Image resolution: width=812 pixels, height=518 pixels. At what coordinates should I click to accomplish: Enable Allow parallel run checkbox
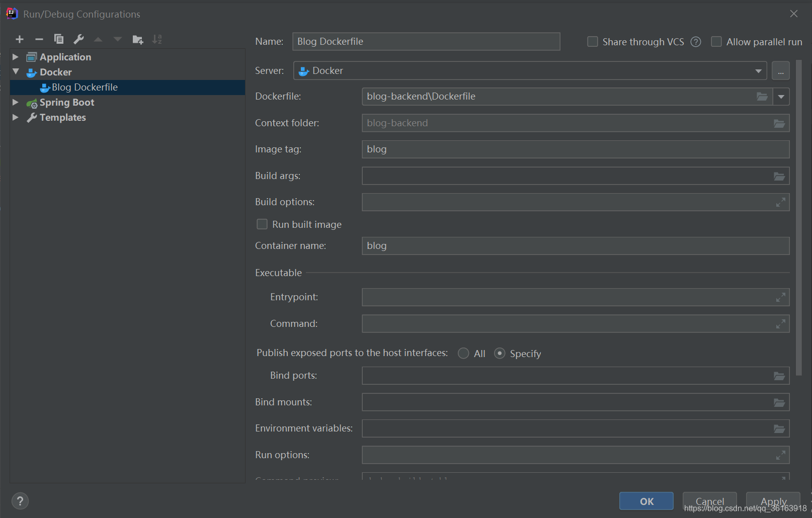[x=716, y=42]
